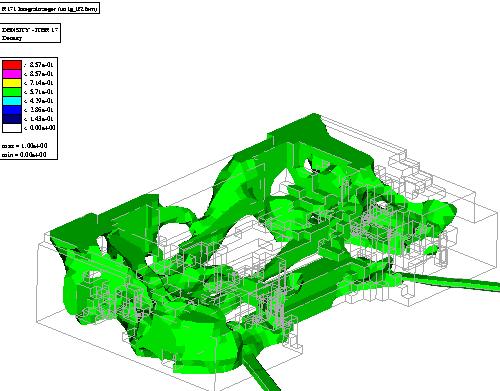Viewport: 500px width, 391px height.
Task: Select the green 5.71e-01 legend swatch
Action: tap(12, 92)
